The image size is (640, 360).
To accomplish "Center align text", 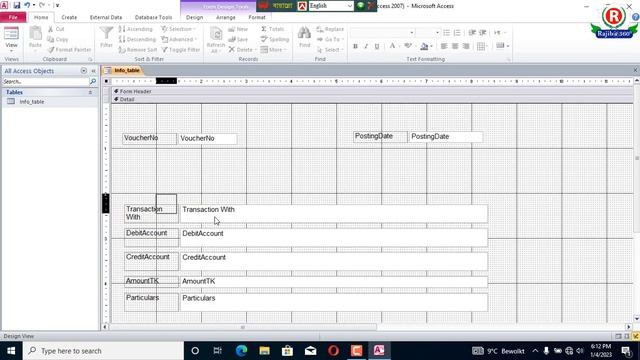I will [455, 46].
